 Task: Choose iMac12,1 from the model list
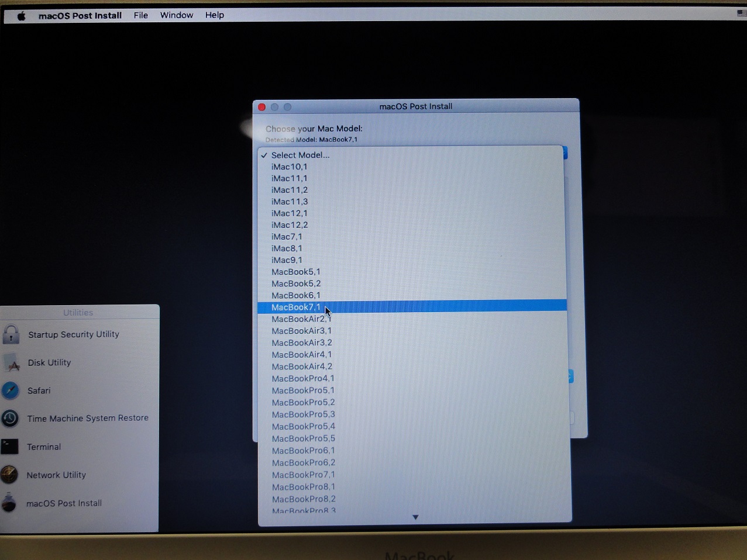click(412, 213)
